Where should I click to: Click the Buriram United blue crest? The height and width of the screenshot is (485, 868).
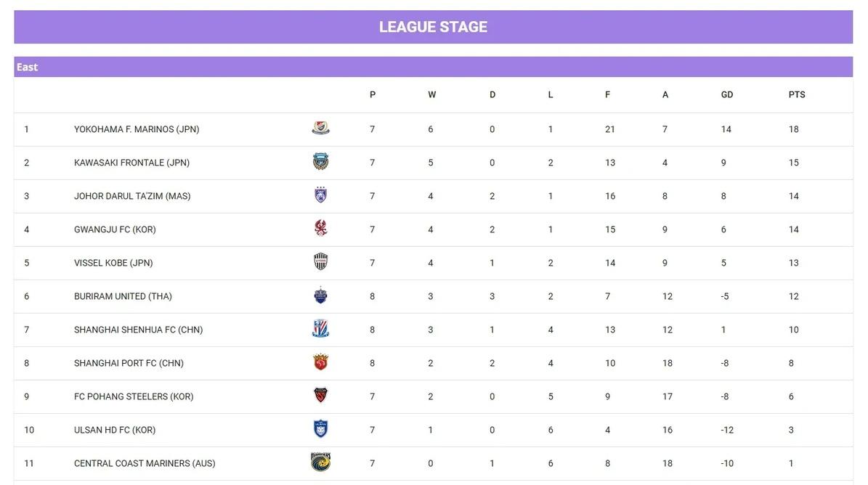pos(320,295)
